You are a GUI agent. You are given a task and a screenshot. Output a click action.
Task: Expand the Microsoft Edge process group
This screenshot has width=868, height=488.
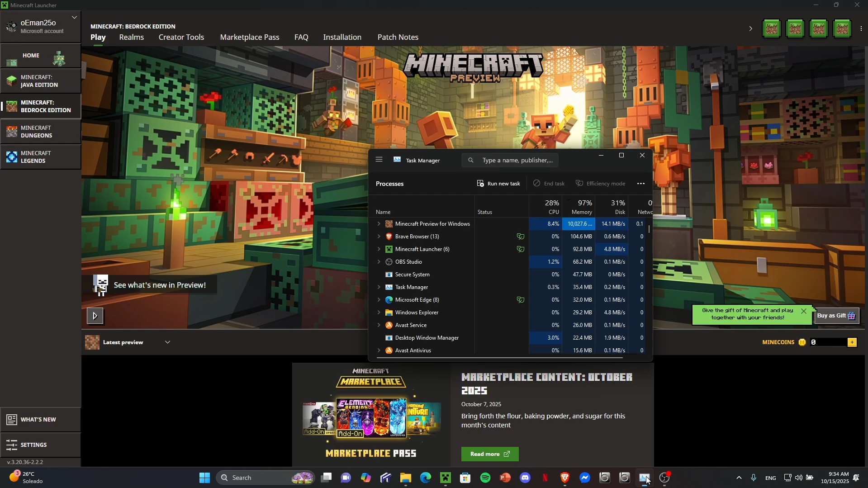[x=379, y=300]
